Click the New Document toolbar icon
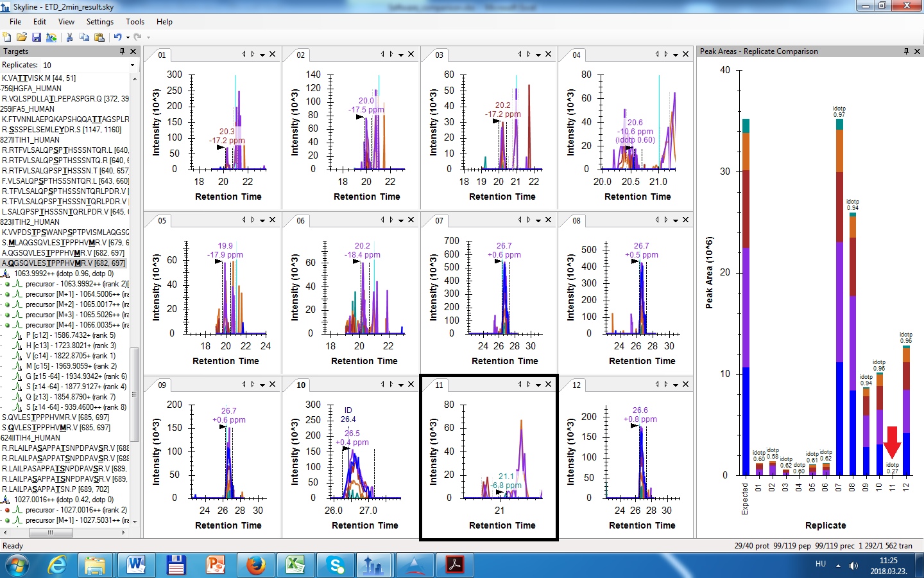924x578 pixels. [7, 37]
